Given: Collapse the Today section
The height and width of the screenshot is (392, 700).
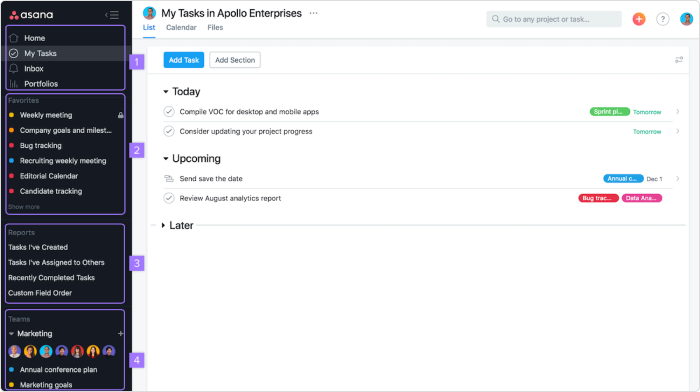Looking at the screenshot, I should coord(166,92).
